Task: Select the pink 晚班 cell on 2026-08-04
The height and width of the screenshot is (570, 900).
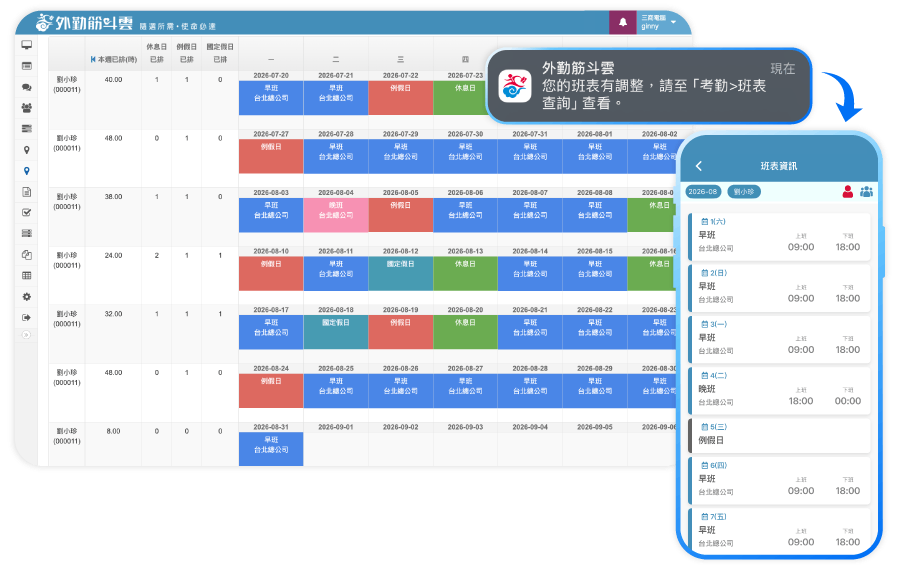Action: 336,215
